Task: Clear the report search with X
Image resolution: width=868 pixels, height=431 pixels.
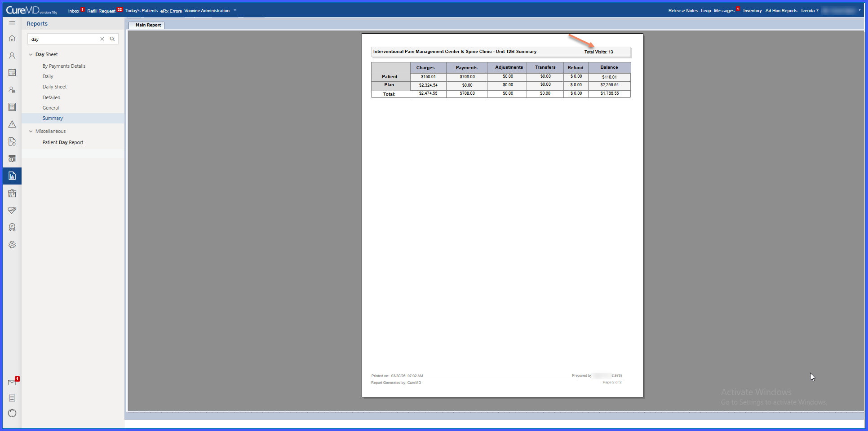Action: [x=102, y=39]
